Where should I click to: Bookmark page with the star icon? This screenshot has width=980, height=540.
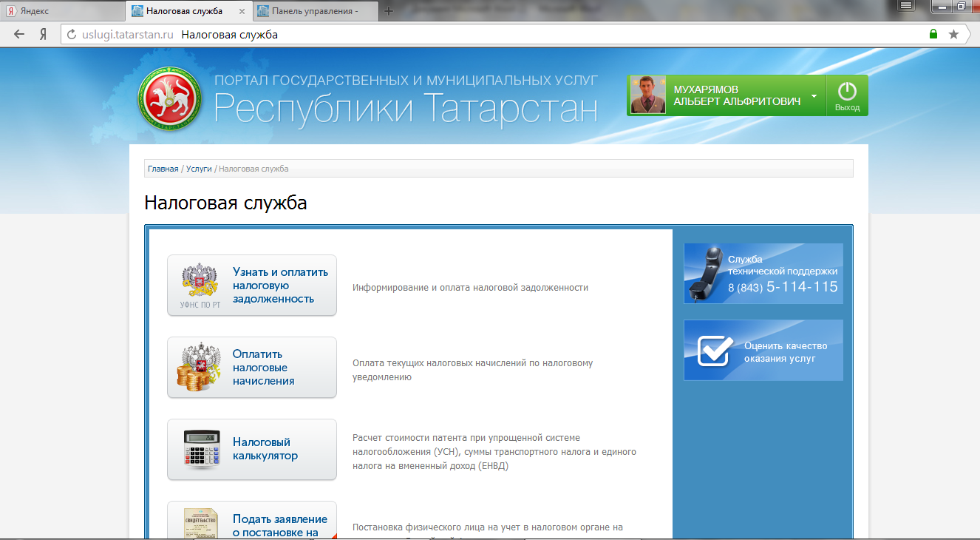[x=953, y=35]
